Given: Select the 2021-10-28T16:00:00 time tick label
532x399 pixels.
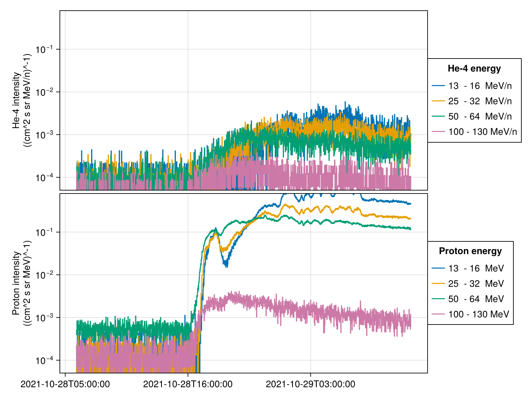Looking at the screenshot, I should [188, 384].
